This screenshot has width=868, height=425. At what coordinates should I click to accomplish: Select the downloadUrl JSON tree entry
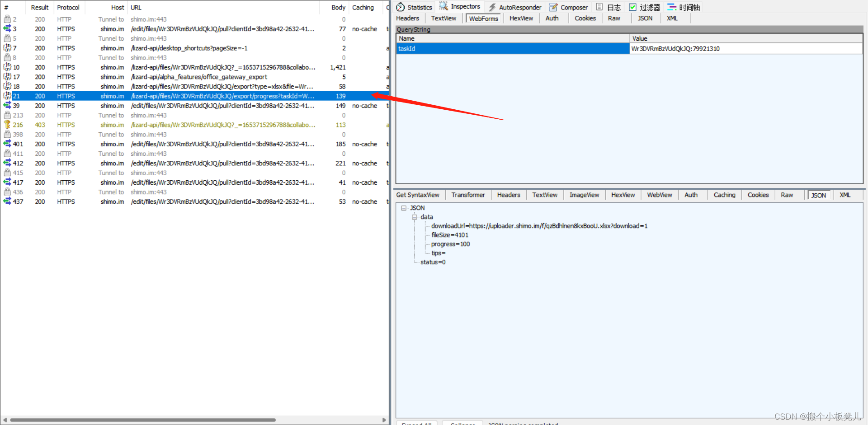click(x=539, y=226)
